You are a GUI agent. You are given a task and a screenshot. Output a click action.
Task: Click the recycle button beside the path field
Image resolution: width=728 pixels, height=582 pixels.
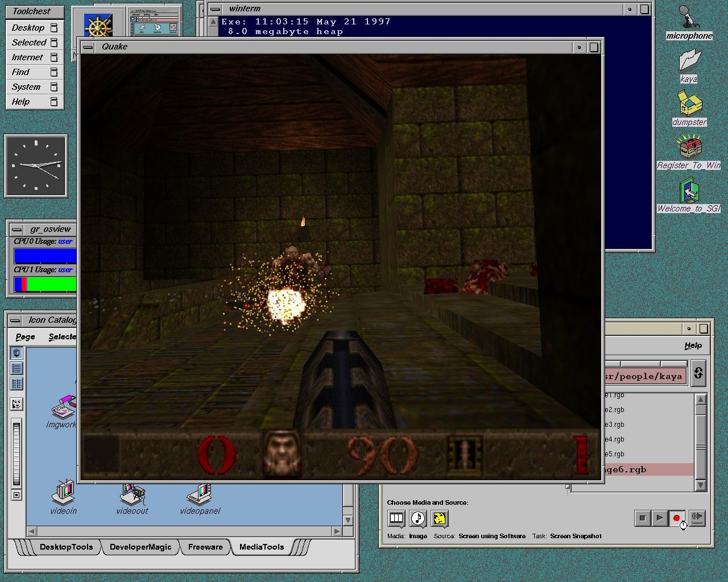pyautogui.click(x=698, y=373)
